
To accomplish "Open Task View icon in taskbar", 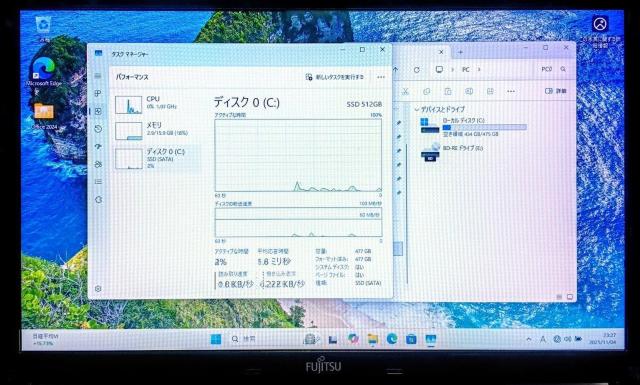I will click(x=333, y=339).
